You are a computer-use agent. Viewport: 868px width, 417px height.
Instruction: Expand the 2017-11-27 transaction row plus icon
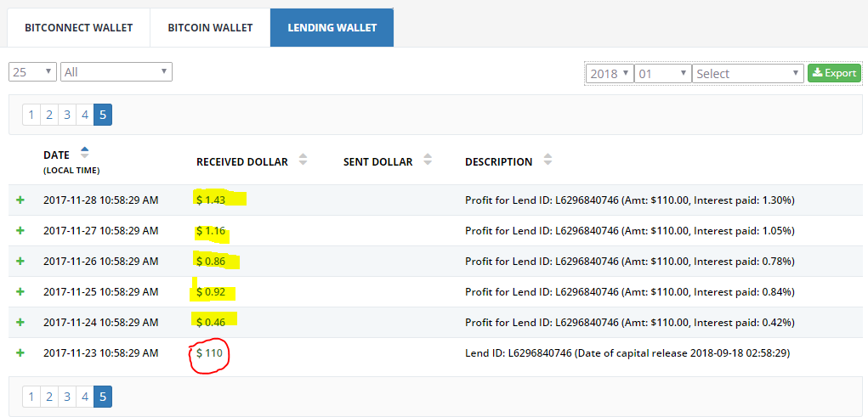20,231
